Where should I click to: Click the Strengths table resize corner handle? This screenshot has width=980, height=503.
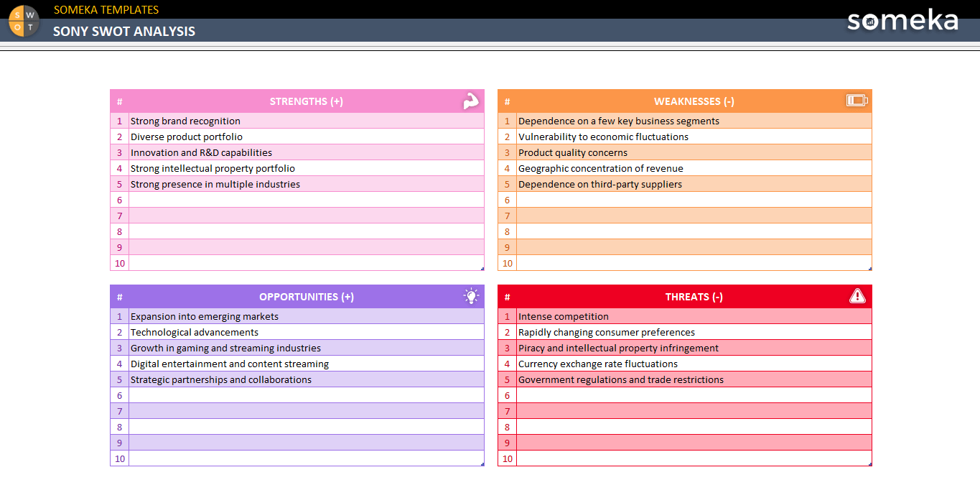(x=482, y=269)
